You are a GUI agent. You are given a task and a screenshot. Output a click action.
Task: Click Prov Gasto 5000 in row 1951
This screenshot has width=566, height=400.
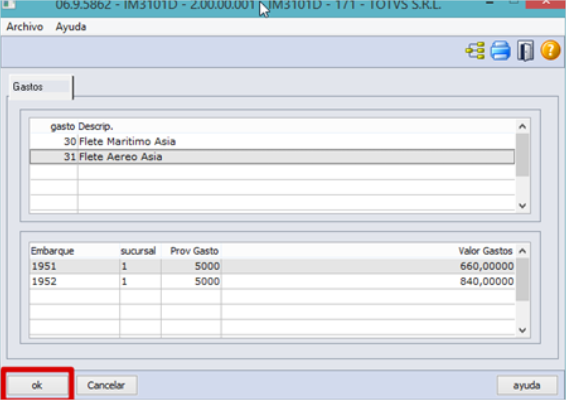[191, 266]
